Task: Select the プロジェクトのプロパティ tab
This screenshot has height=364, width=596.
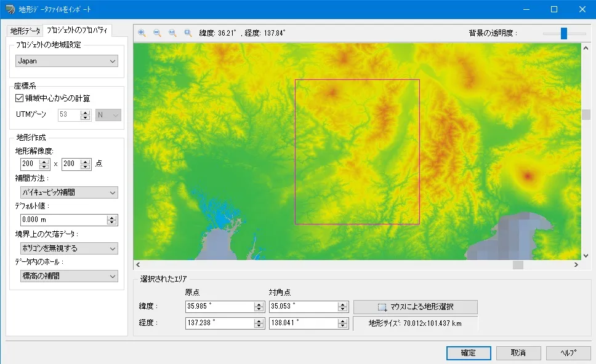Action: tap(77, 30)
